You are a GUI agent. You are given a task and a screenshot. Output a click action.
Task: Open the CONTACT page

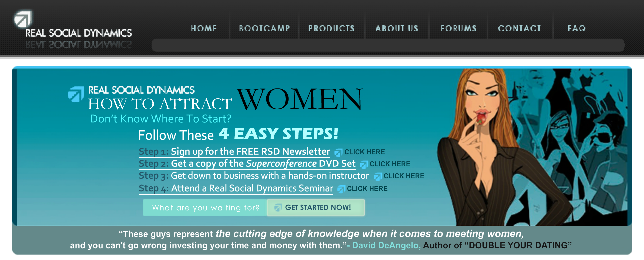click(x=519, y=29)
